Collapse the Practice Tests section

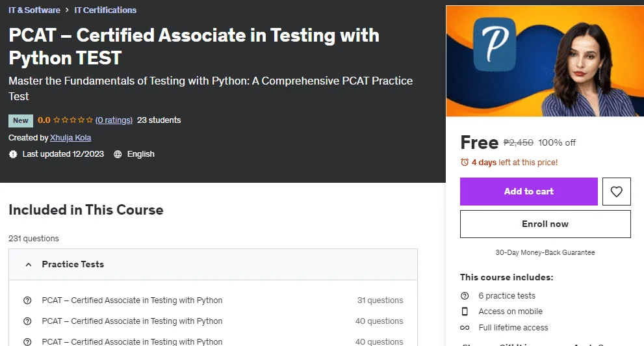[x=213, y=264]
